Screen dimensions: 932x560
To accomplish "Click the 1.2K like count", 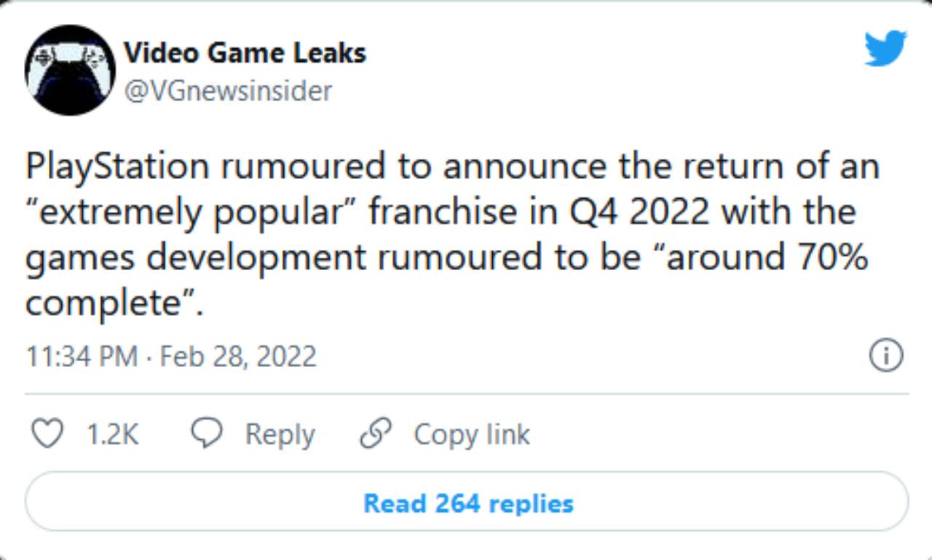I will point(112,435).
